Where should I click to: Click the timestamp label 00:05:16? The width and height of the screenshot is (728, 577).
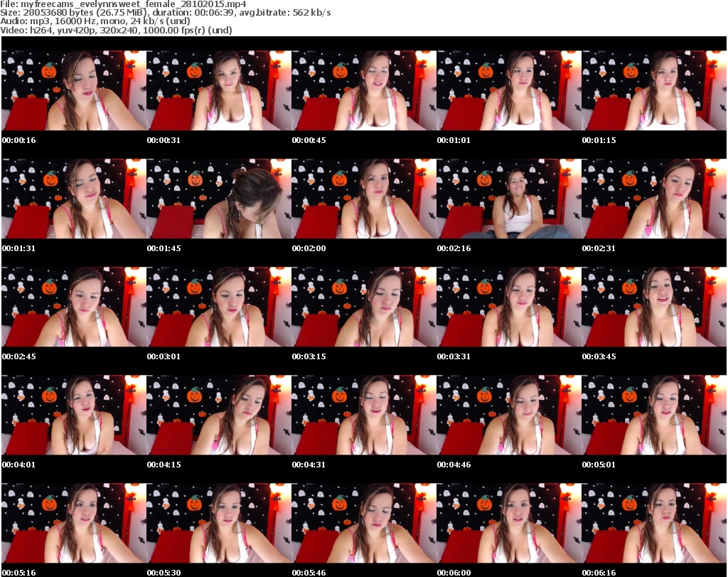19,573
